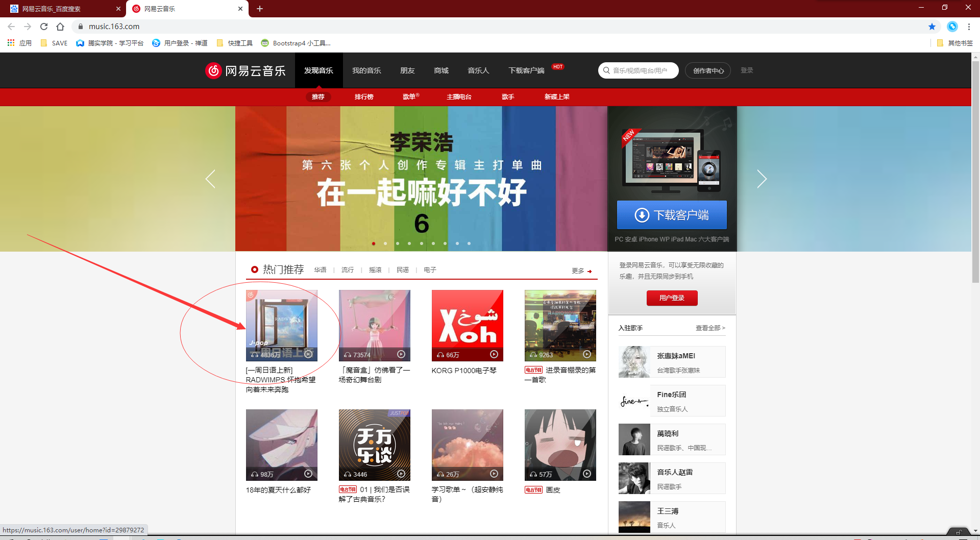Open 朋友 navigation tab
The width and height of the screenshot is (980, 540).
(x=407, y=70)
